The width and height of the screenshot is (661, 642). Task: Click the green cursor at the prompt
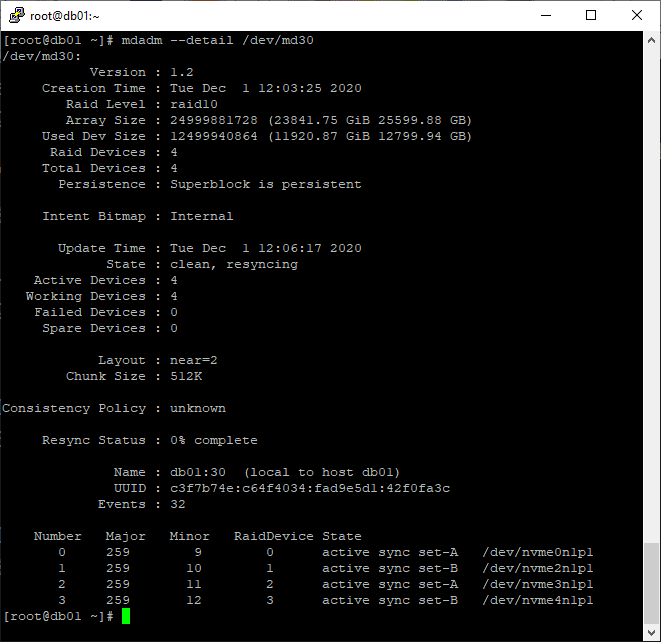(x=126, y=616)
